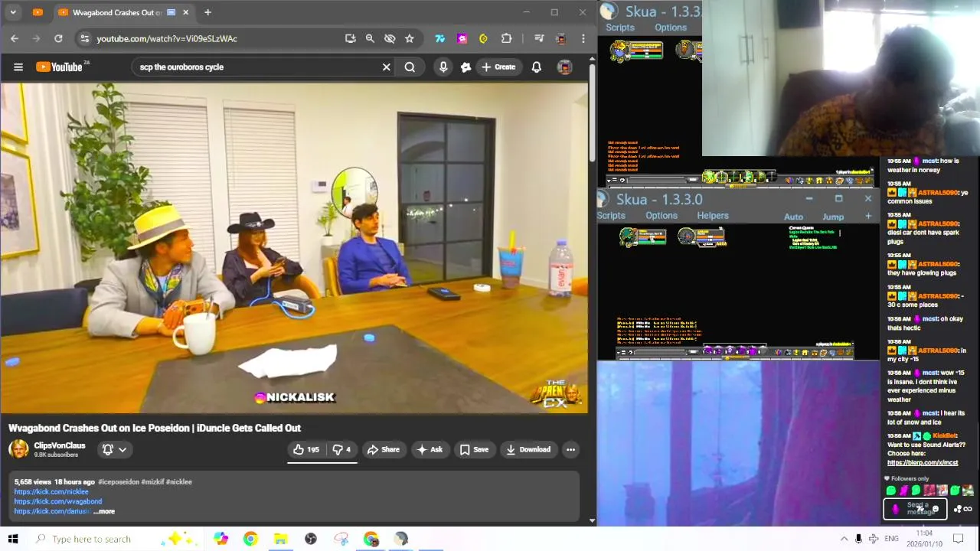Open the Options menu in the lower Skua window
The height and width of the screenshot is (551, 980).
(661, 216)
